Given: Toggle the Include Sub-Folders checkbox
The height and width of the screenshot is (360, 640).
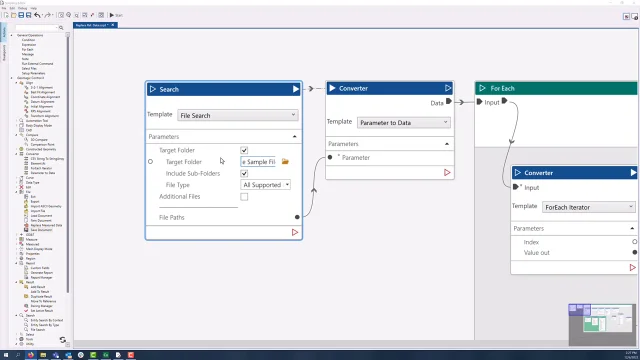Looking at the screenshot, I should point(244,173).
